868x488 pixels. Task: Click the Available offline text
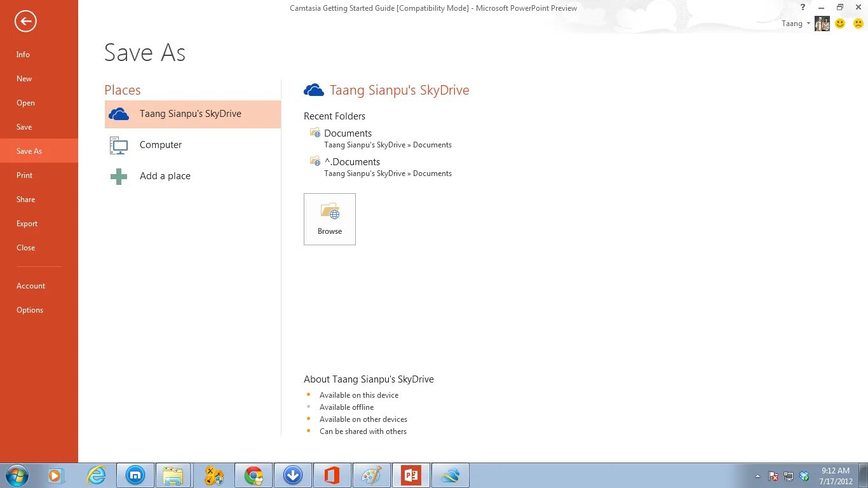346,407
